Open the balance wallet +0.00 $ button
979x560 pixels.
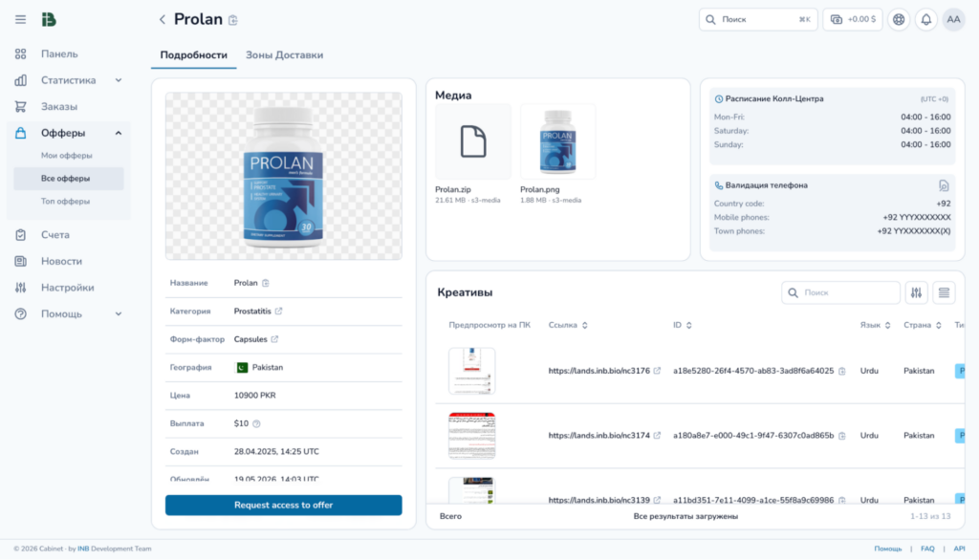(x=852, y=19)
